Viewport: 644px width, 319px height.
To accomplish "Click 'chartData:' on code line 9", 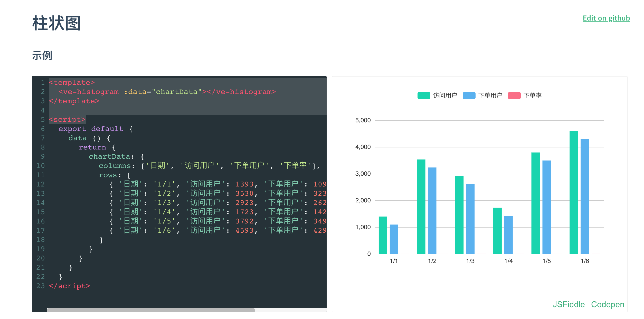I will pos(111,156).
